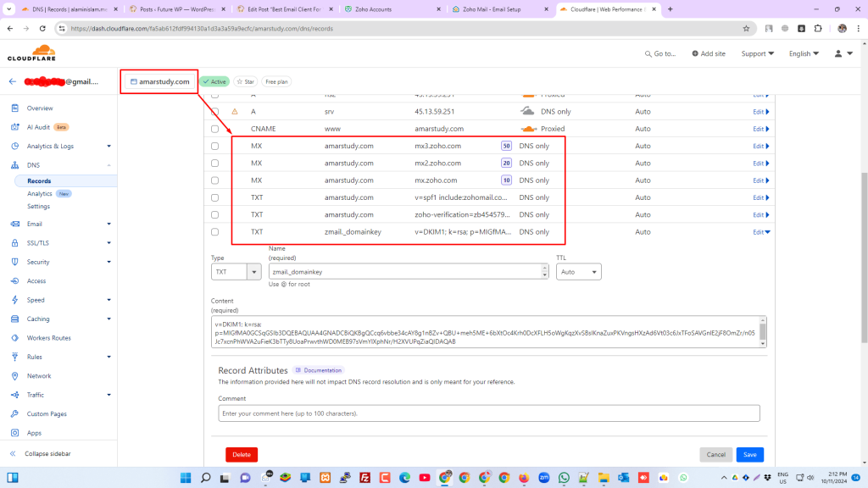Open DNS Settings sidebar item
This screenshot has width=868, height=488.
pyautogui.click(x=38, y=207)
